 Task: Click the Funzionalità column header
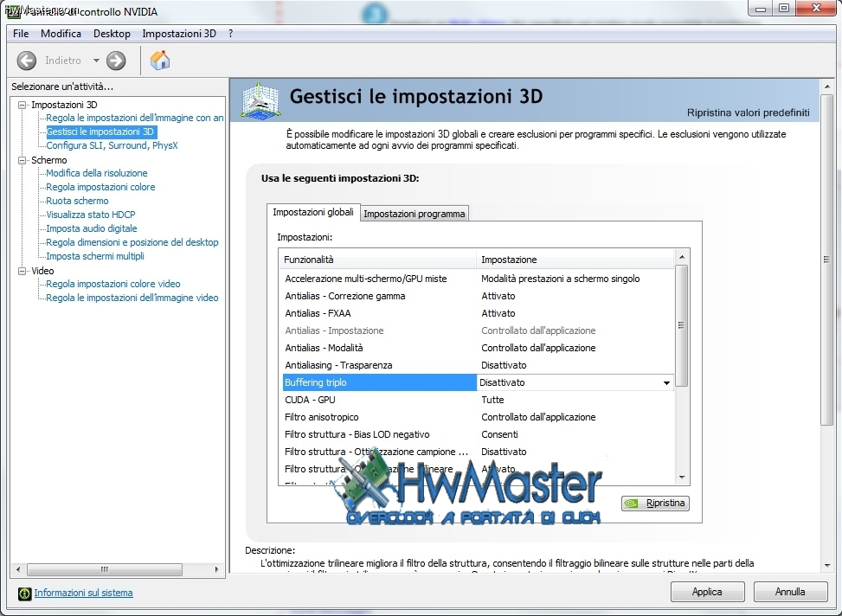377,260
